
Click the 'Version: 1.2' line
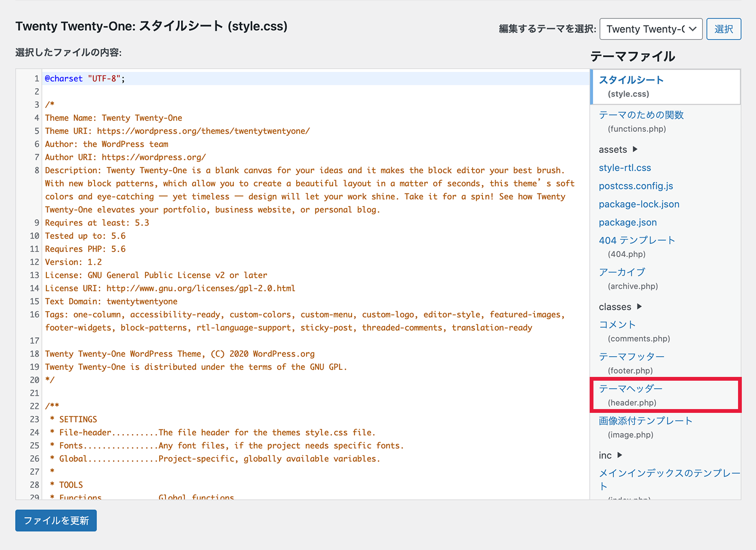[73, 262]
